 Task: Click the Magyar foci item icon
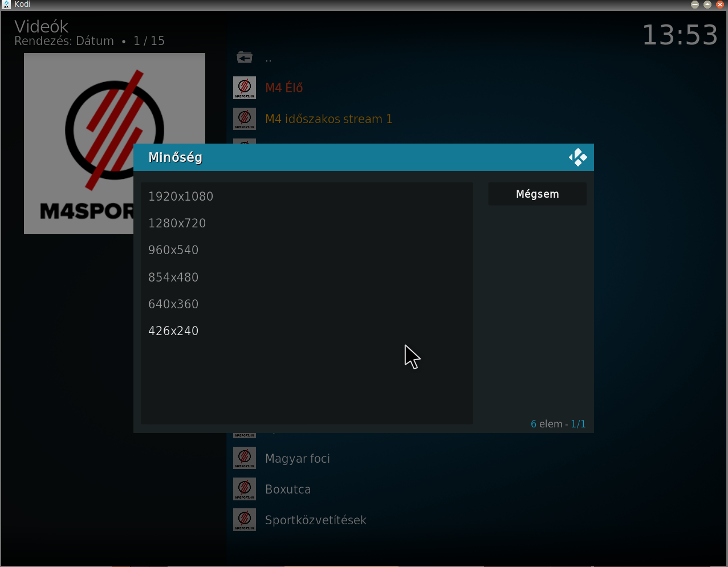[x=245, y=458]
